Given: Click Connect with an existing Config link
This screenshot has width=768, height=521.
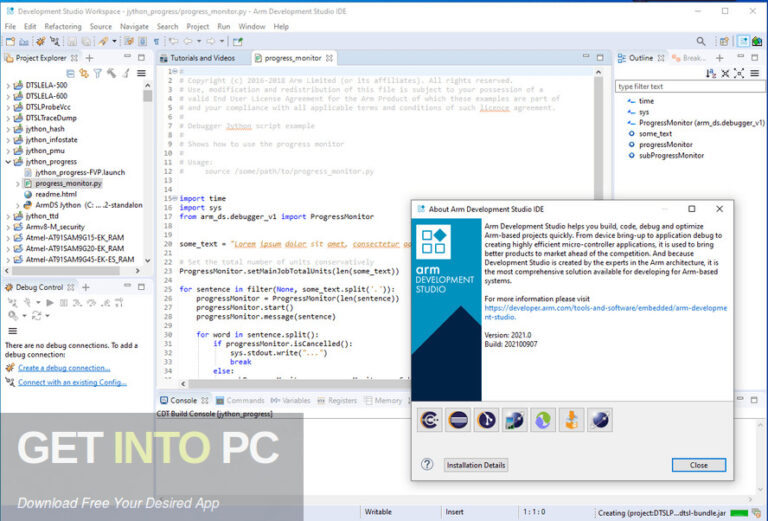Looking at the screenshot, I should click(72, 382).
